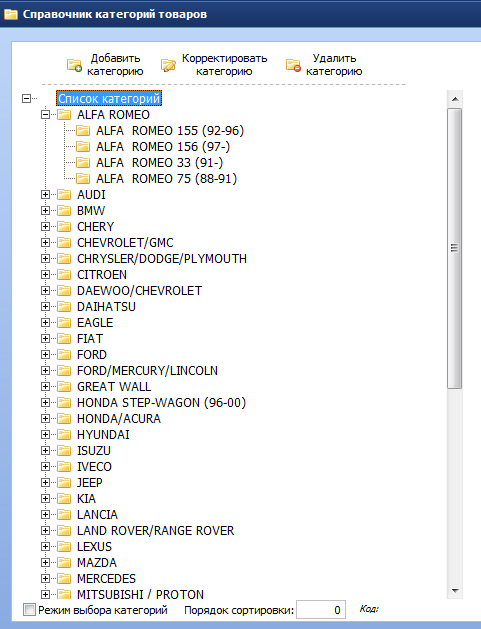The width and height of the screenshot is (481, 629).
Task: Select the DAIHATSU category text
Action: [106, 306]
